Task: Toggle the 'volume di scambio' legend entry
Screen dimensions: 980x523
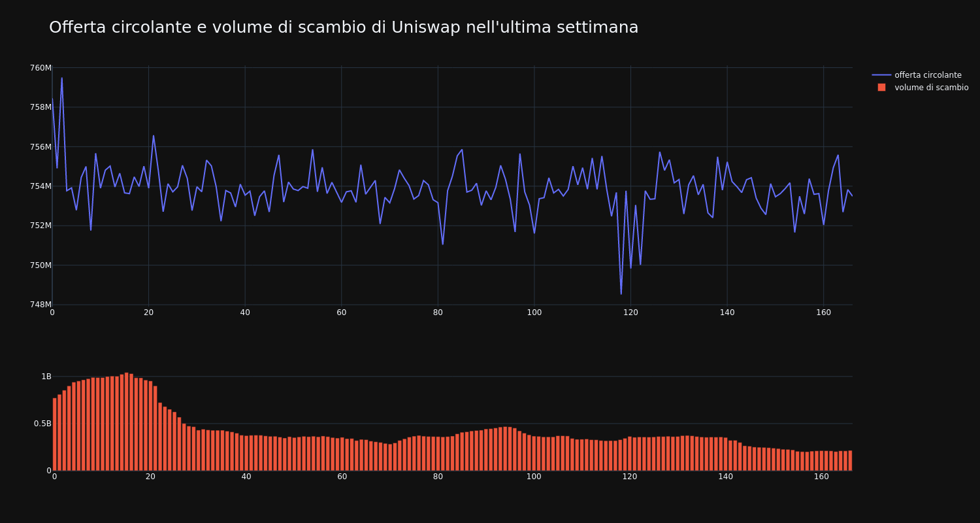Action: click(931, 88)
